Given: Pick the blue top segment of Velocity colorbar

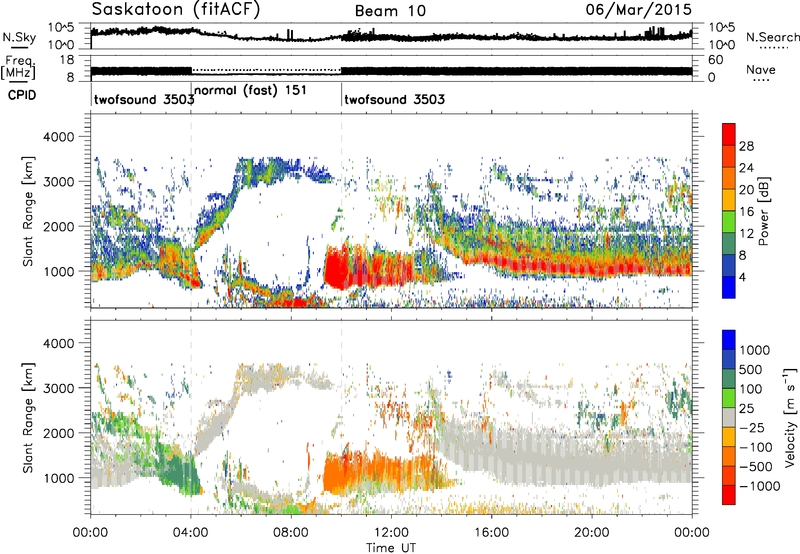Looking at the screenshot, I should click(x=729, y=340).
